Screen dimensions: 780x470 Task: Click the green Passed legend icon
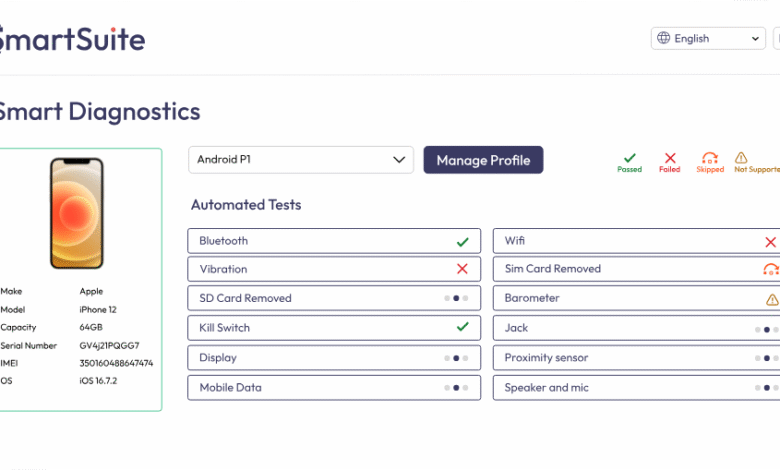click(630, 158)
